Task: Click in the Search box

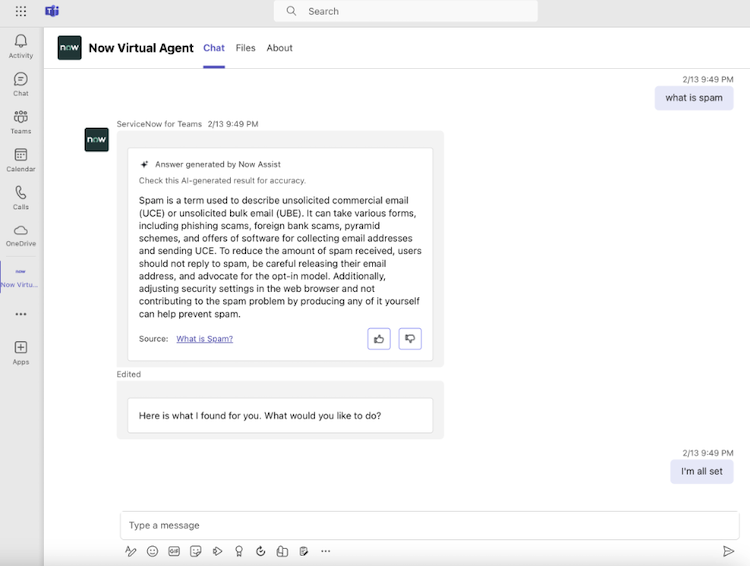Action: click(406, 11)
